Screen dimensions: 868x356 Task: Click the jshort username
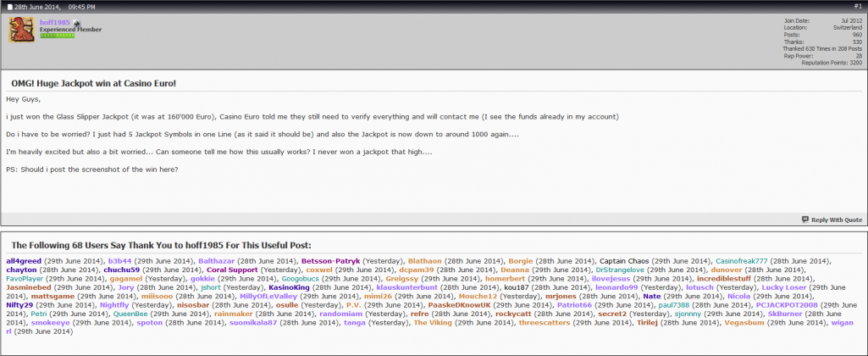(211, 287)
